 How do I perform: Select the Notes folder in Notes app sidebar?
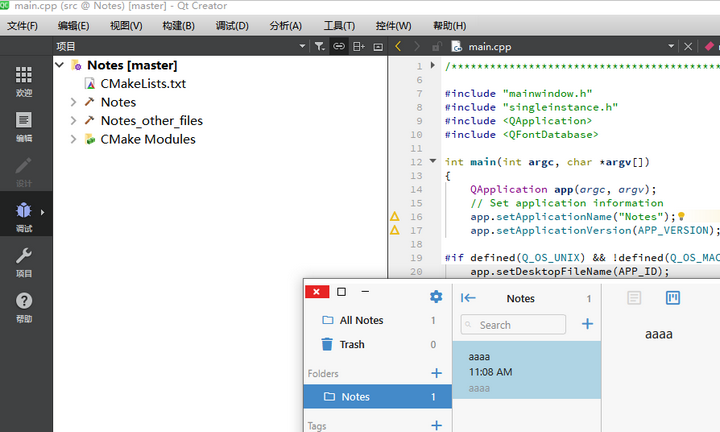point(378,397)
